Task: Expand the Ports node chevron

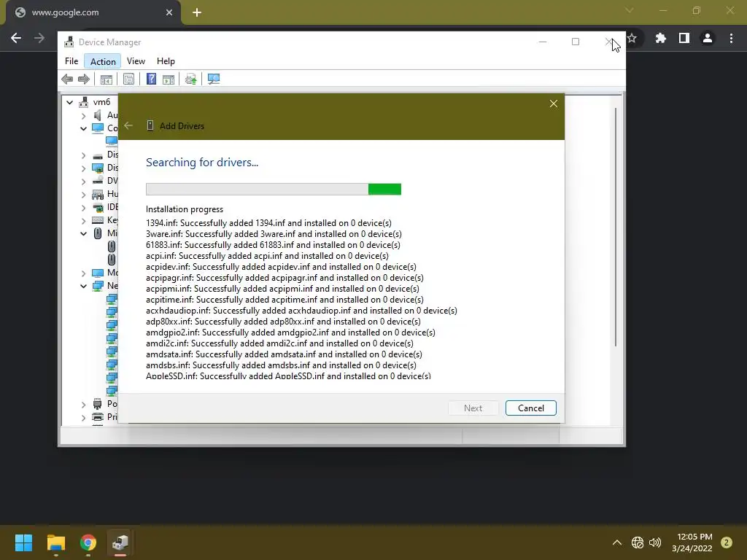Action: click(x=83, y=404)
